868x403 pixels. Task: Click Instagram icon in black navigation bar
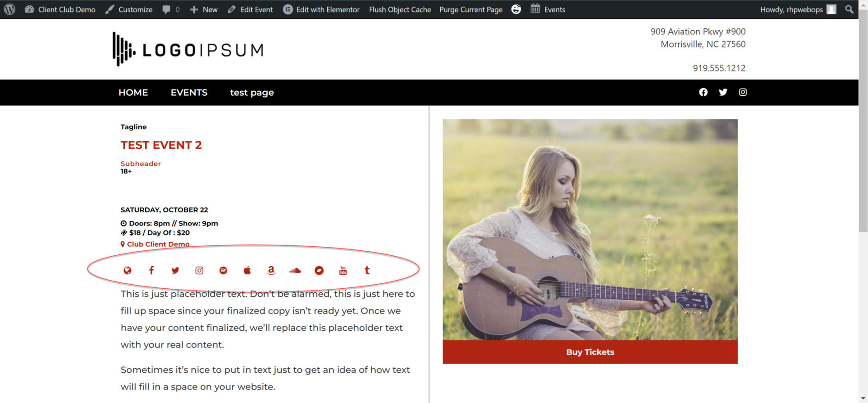(x=743, y=92)
